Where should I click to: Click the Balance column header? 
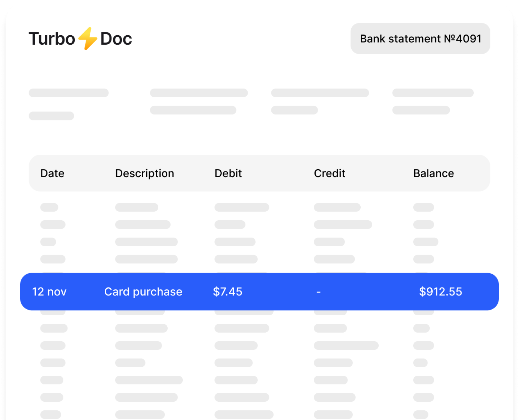tap(434, 173)
